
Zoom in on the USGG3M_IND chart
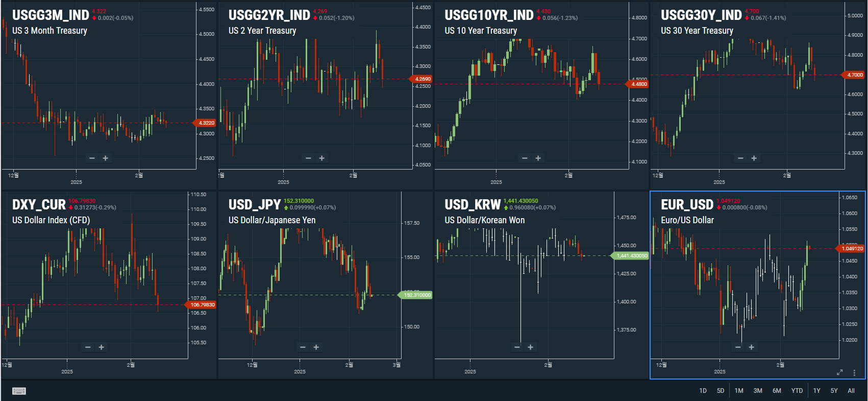tap(106, 158)
